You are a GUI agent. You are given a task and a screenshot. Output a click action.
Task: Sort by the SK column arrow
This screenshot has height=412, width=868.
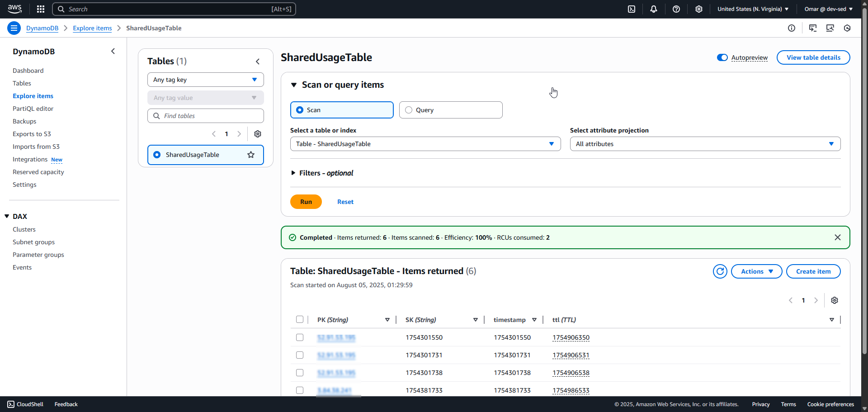click(476, 320)
